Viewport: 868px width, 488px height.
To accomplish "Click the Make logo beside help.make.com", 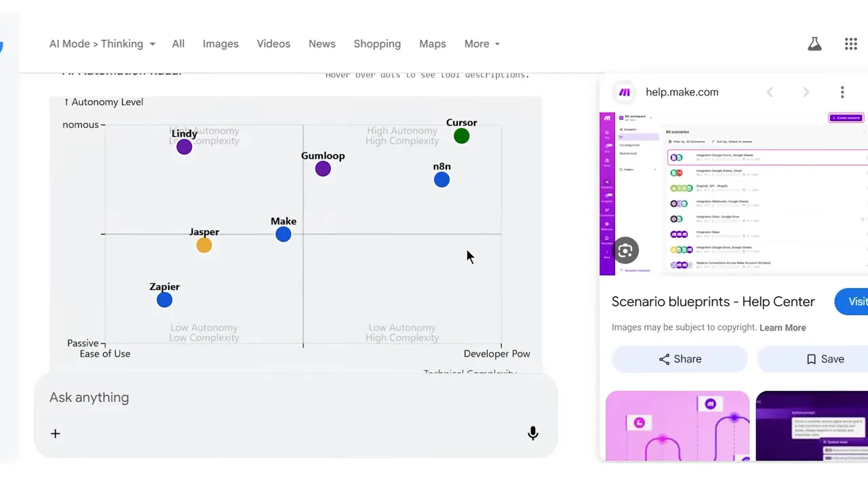I will click(625, 92).
